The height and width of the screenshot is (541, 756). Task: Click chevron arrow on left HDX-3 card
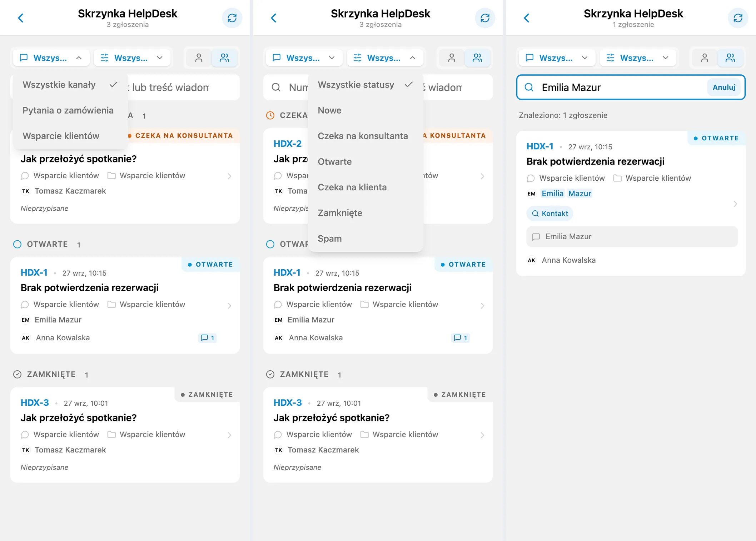coord(229,435)
